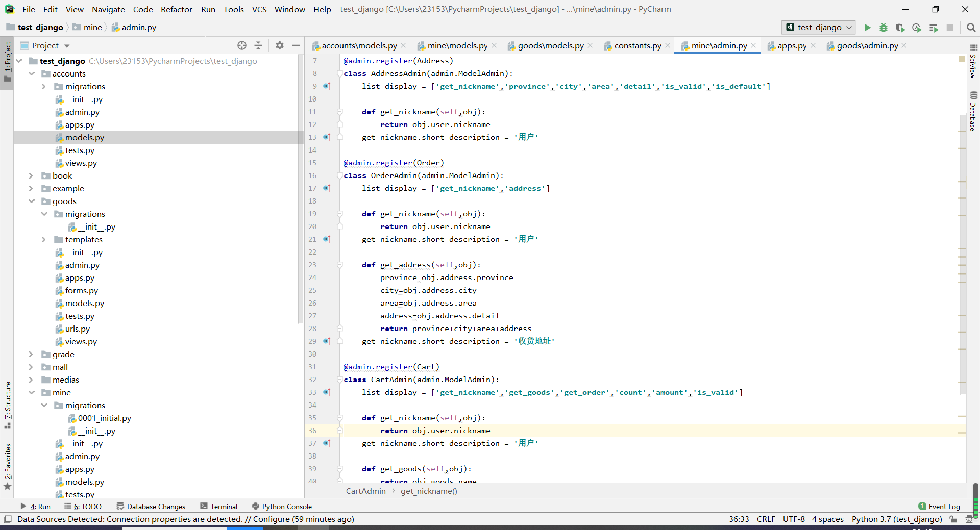This screenshot has height=530, width=980.
Task: Open the SciView side panel
Action: coord(973,61)
